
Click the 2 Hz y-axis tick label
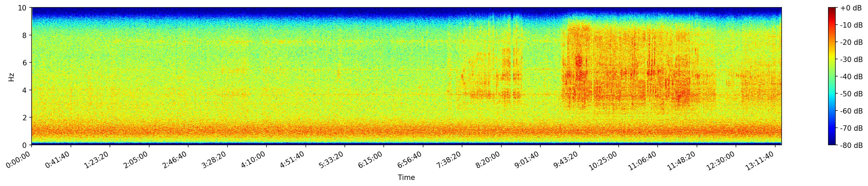pos(25,118)
